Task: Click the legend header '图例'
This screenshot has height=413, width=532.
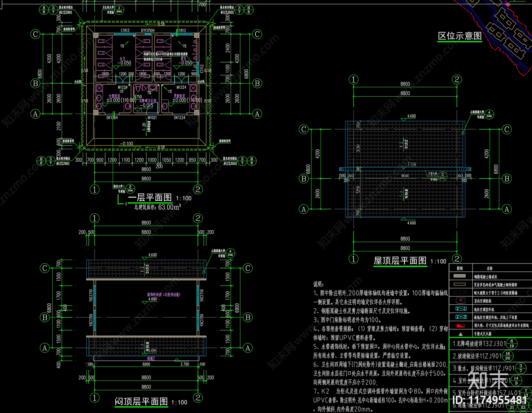Action: click(x=460, y=268)
